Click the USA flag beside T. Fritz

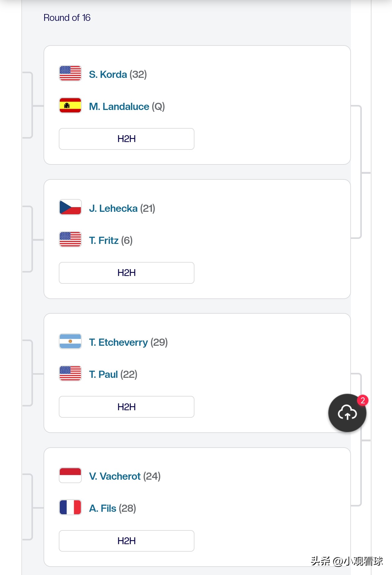click(x=70, y=239)
